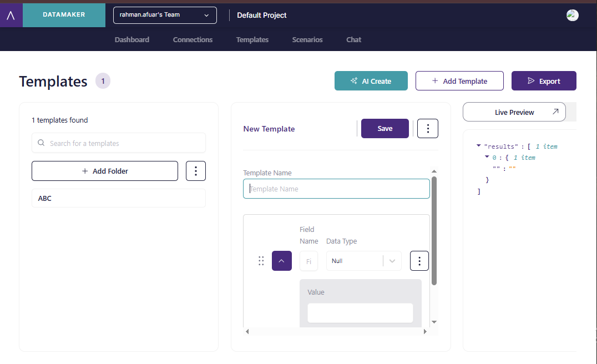Open the user avatar menu
Image resolution: width=597 pixels, height=364 pixels.
(x=572, y=15)
